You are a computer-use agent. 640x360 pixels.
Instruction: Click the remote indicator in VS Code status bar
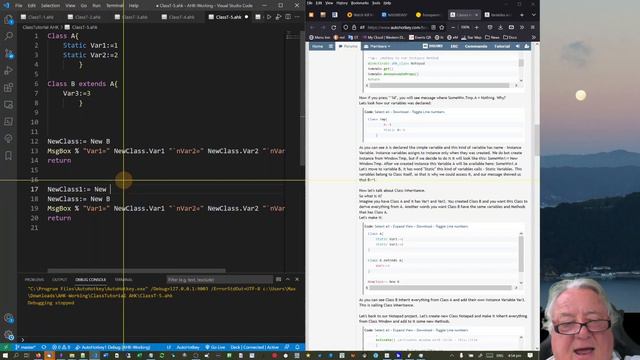coord(5,347)
